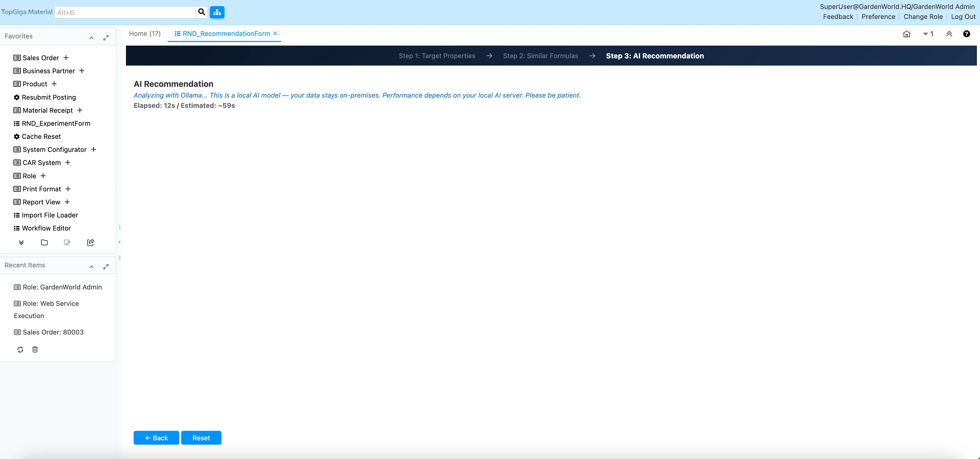This screenshot has height=459, width=980.
Task: Click the Log Out link
Action: click(963, 17)
